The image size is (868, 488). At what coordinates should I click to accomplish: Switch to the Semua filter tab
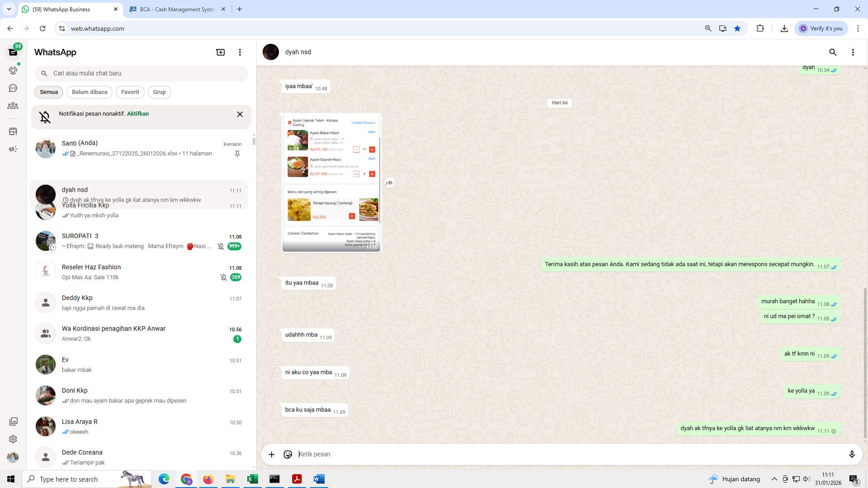(48, 92)
